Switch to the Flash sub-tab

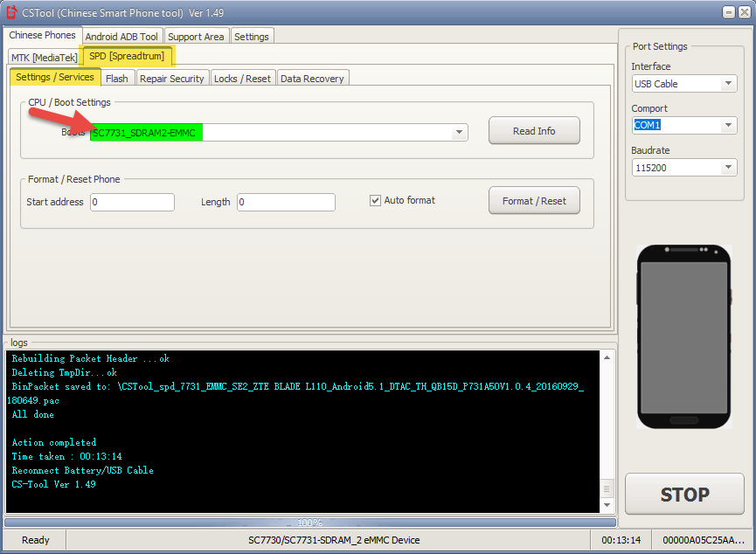click(x=117, y=79)
